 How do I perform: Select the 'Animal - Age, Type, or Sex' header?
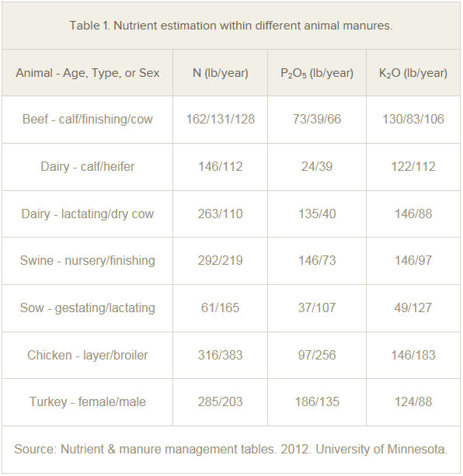tap(88, 73)
